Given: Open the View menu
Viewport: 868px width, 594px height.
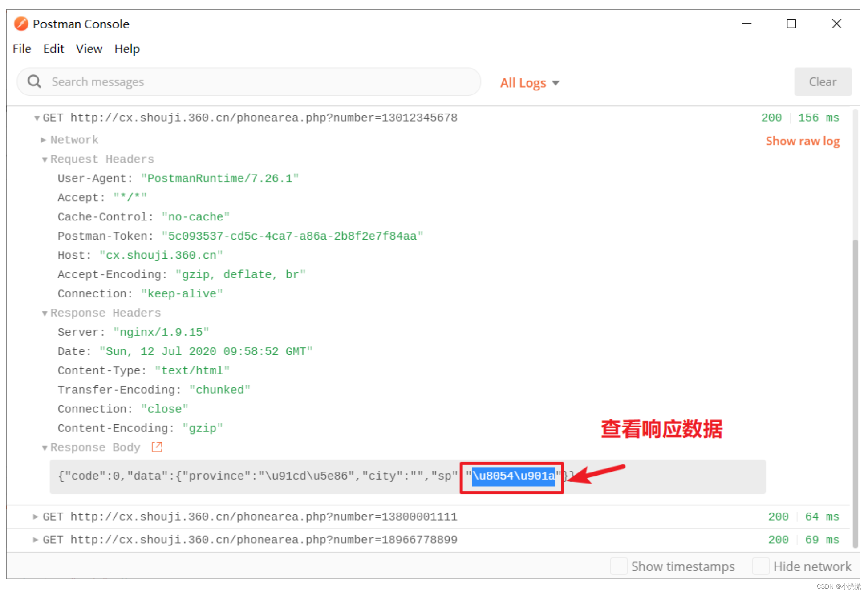Looking at the screenshot, I should pos(89,49).
